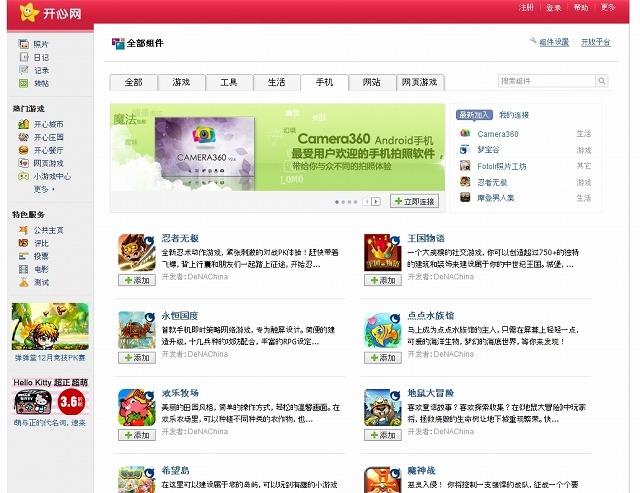Open 弹弹堂12月竞技PK赛 ad link

(x=50, y=358)
